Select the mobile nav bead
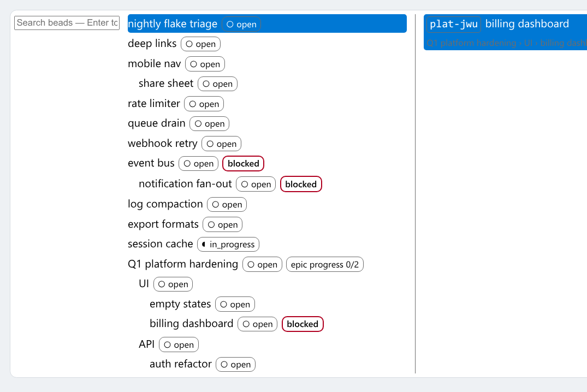The image size is (587, 392). coord(154,64)
